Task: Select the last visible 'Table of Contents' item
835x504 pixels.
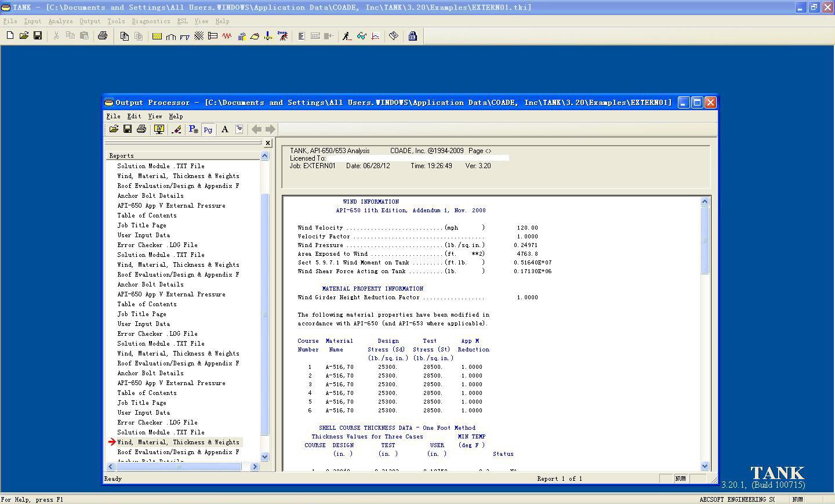Action: [147, 393]
